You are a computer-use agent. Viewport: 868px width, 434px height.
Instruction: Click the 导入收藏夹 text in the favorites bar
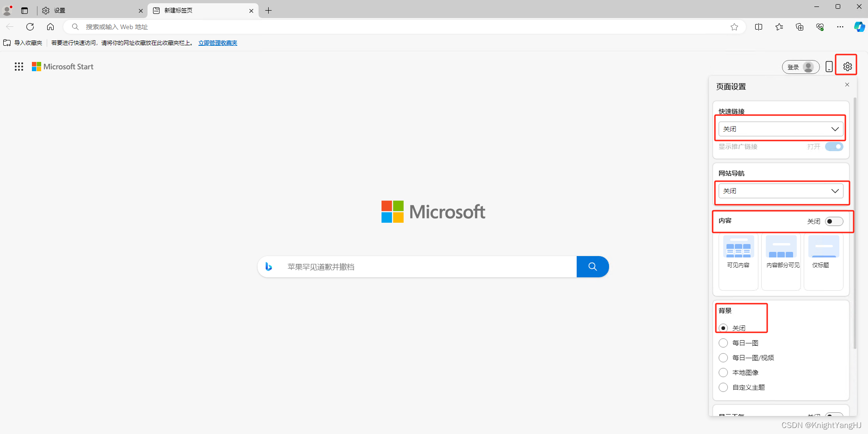[x=28, y=43]
